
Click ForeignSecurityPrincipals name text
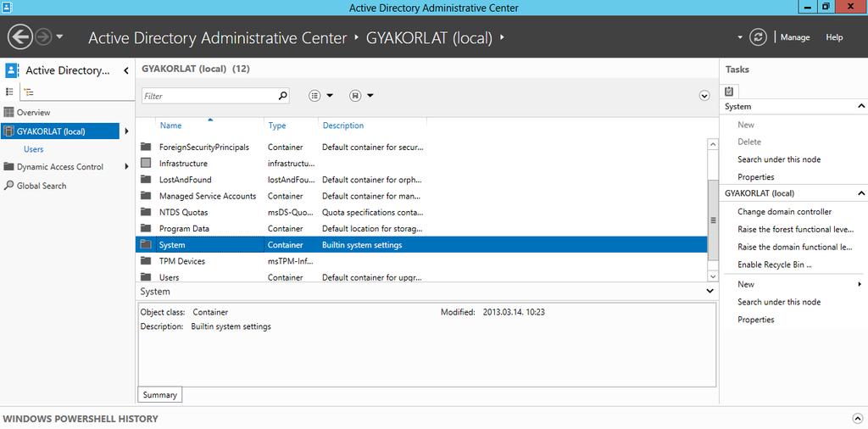pos(204,148)
